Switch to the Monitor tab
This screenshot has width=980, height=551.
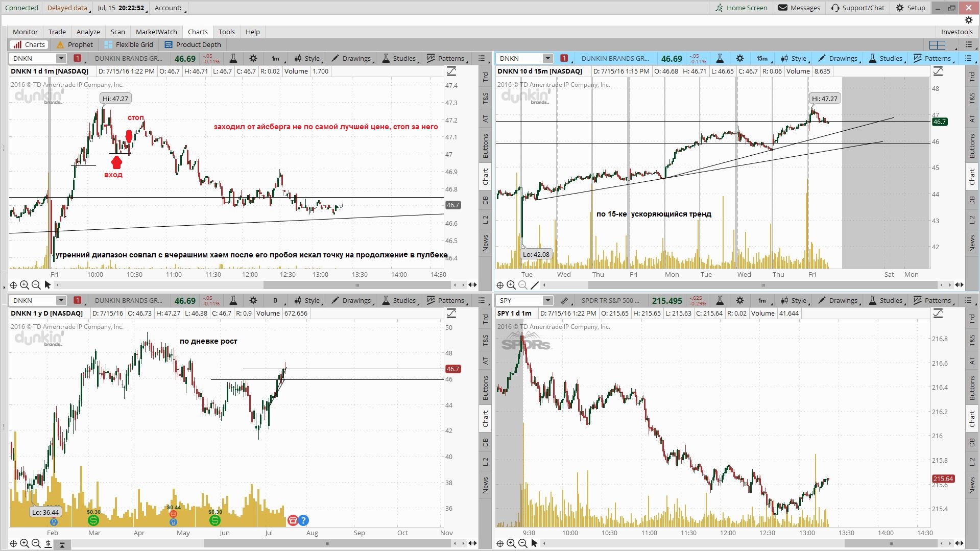point(26,32)
